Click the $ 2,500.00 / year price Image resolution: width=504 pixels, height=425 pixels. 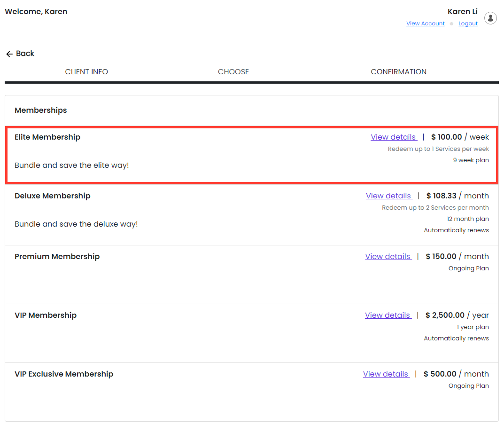457,315
